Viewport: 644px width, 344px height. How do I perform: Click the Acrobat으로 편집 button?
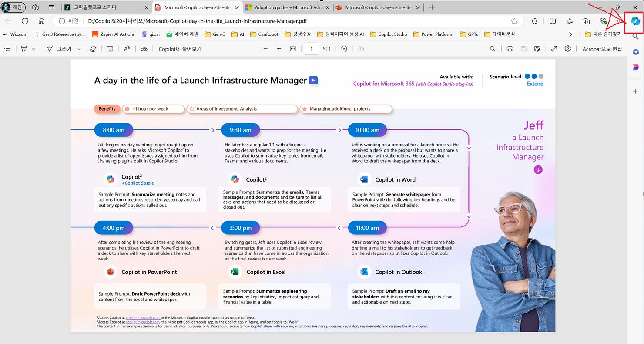602,49
